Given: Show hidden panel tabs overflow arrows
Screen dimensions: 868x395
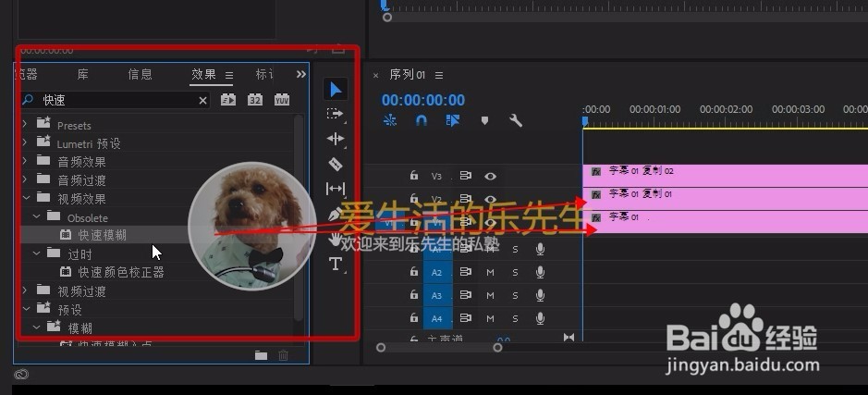Looking at the screenshot, I should click(300, 74).
